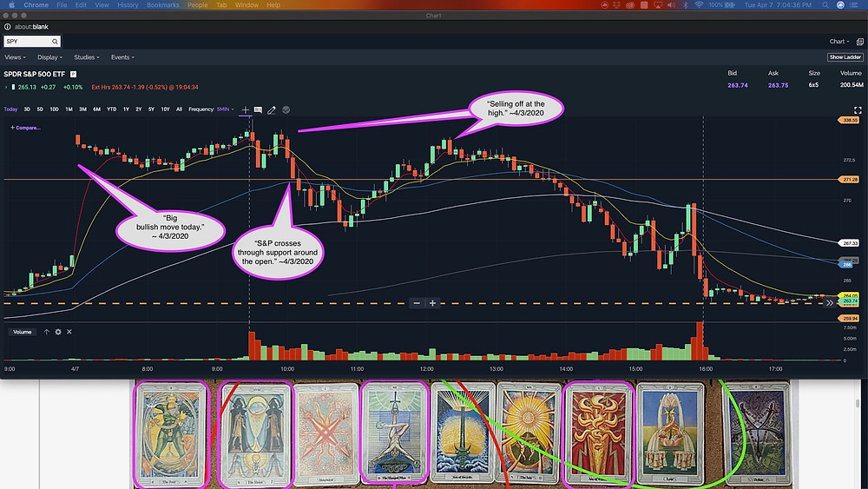Click the P badge next to SPDR S&P 500 ETF
The width and height of the screenshot is (868, 489).
point(73,74)
